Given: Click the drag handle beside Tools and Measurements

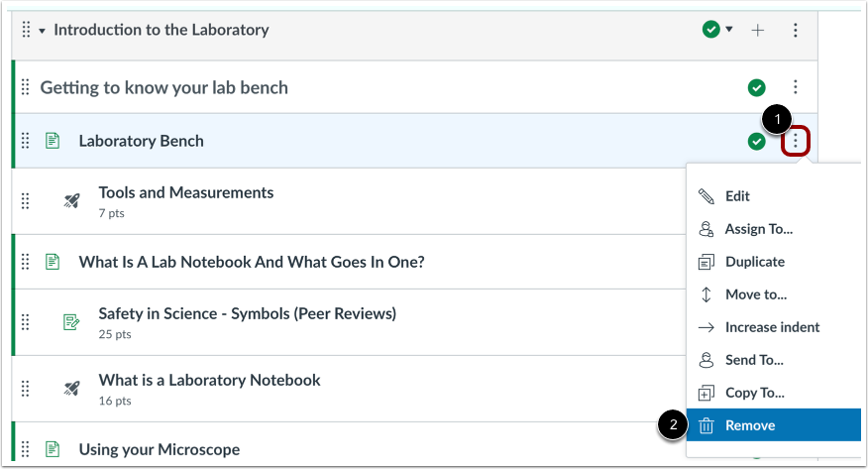Looking at the screenshot, I should pyautogui.click(x=26, y=200).
